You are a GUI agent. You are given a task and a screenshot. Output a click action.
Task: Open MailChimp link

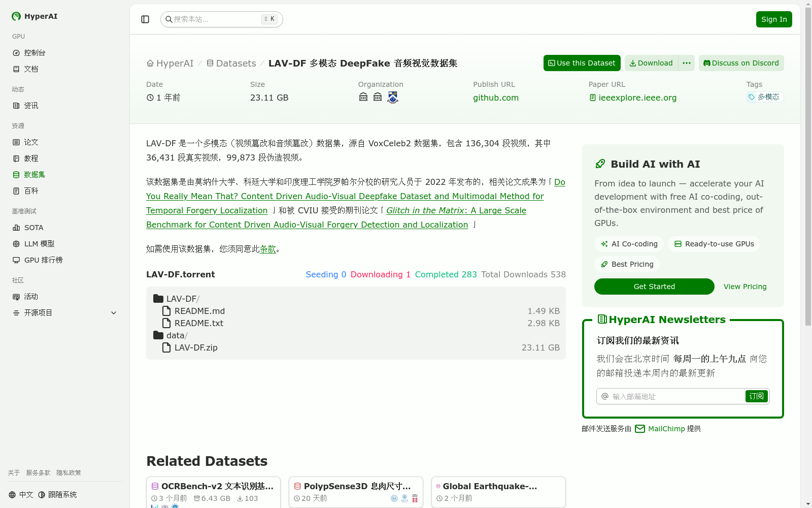(660, 429)
